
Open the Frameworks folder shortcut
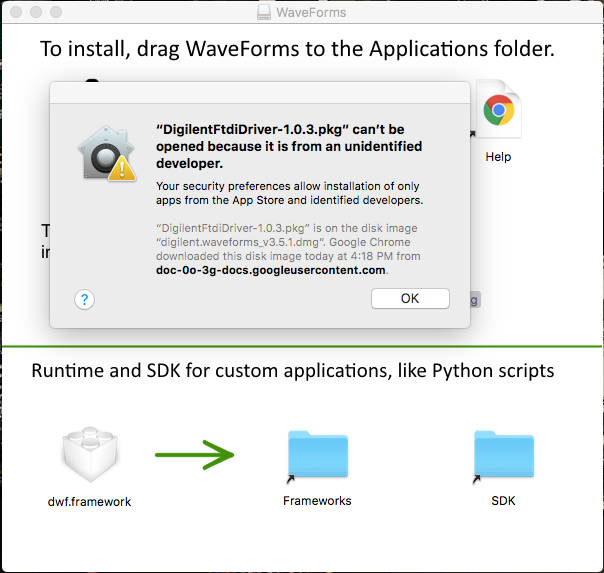[318, 455]
